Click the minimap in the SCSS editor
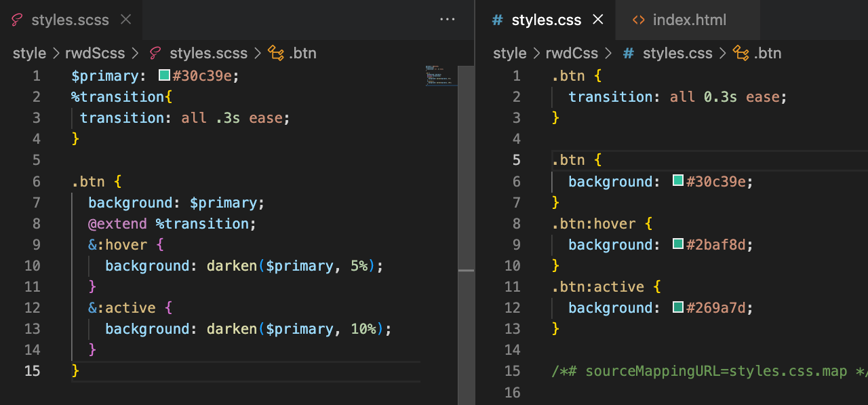 click(441, 76)
